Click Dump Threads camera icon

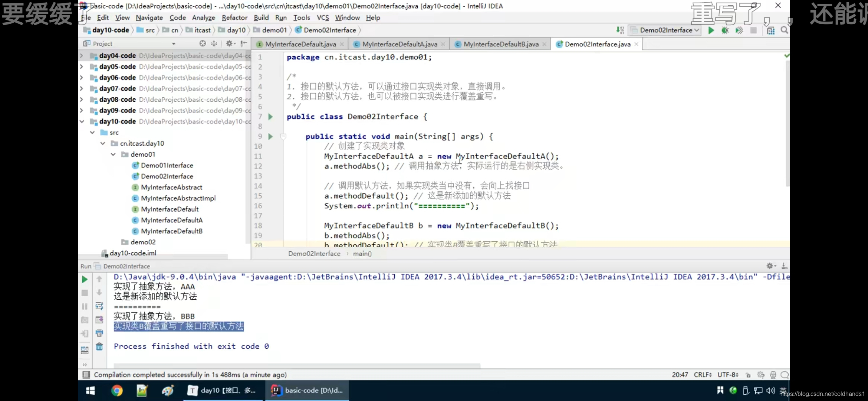[85, 320]
